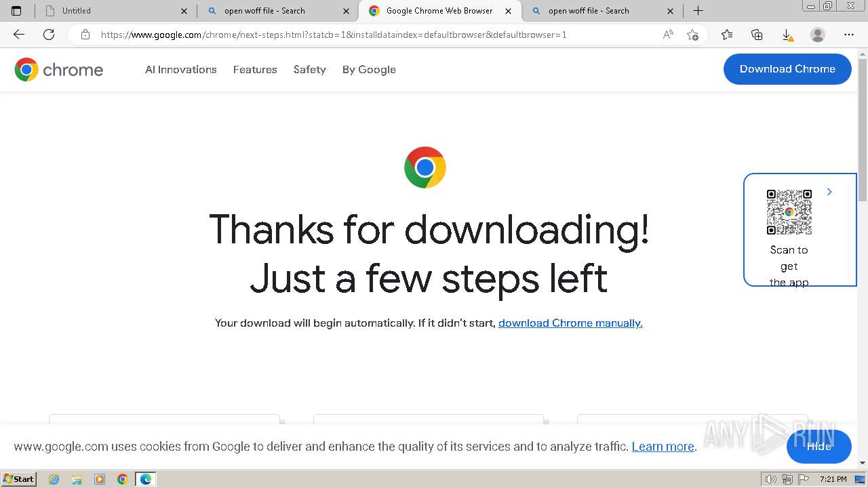Screen dimensions: 868x488
Task: Click the vertical page scrollbar thumb
Action: 863,129
